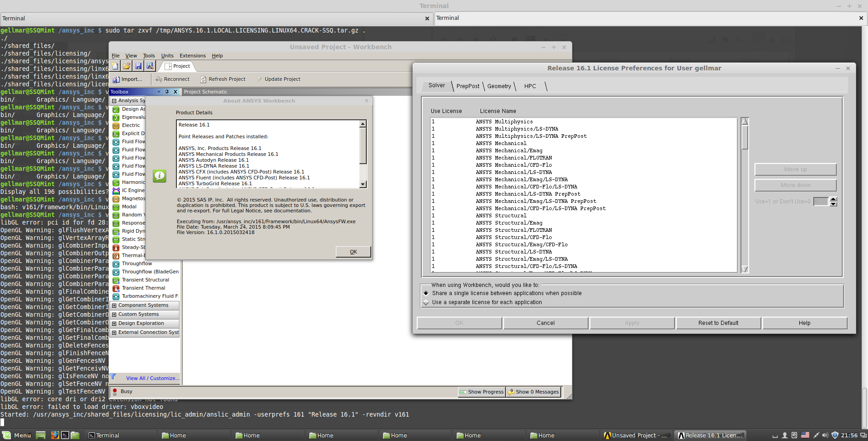Click Show Progress button in status bar
Viewport: 868px width, 441px height.
481,392
